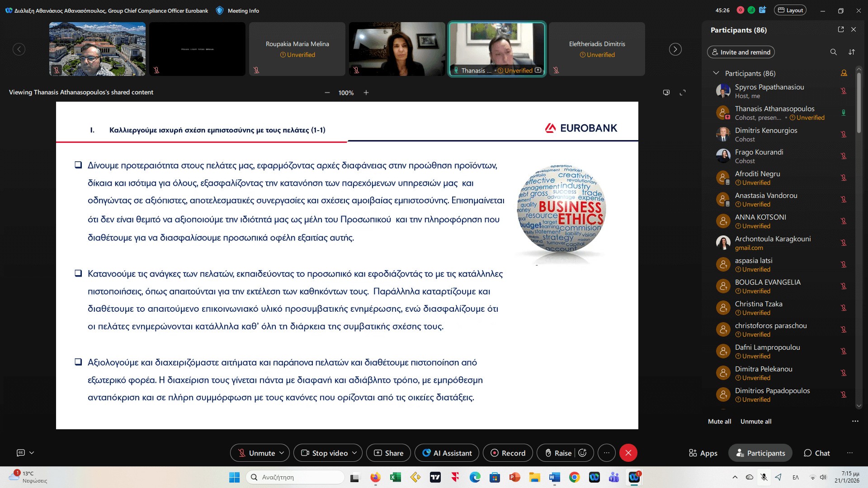Start recording with Record button

tap(508, 453)
